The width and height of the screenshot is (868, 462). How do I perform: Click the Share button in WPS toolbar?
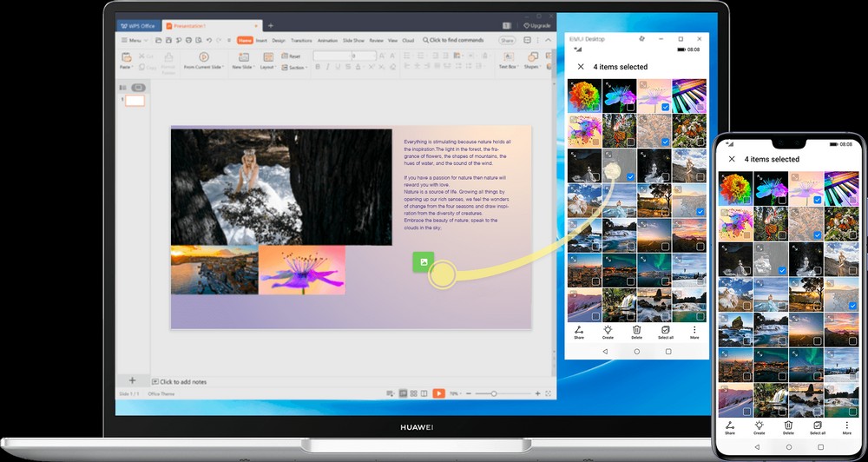click(506, 40)
